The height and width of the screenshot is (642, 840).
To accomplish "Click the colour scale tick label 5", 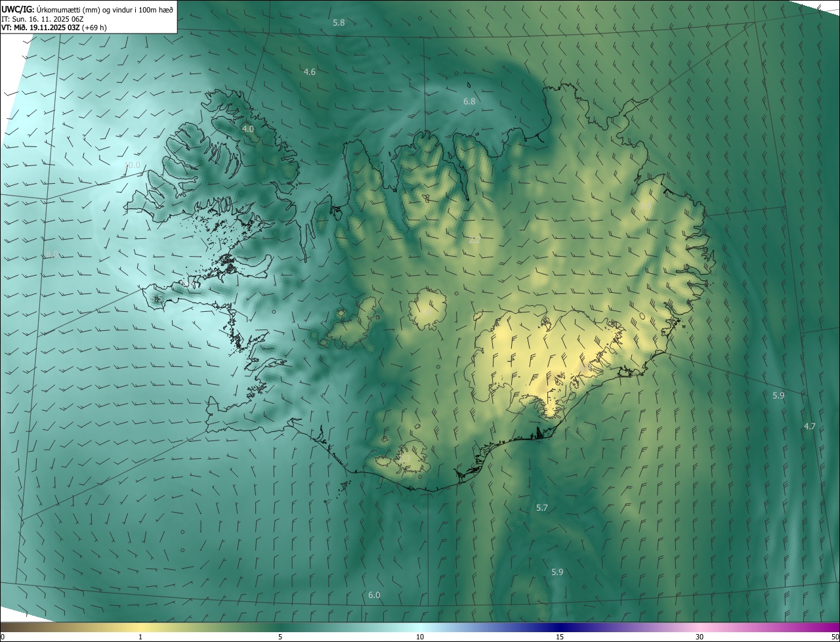I will point(280,637).
